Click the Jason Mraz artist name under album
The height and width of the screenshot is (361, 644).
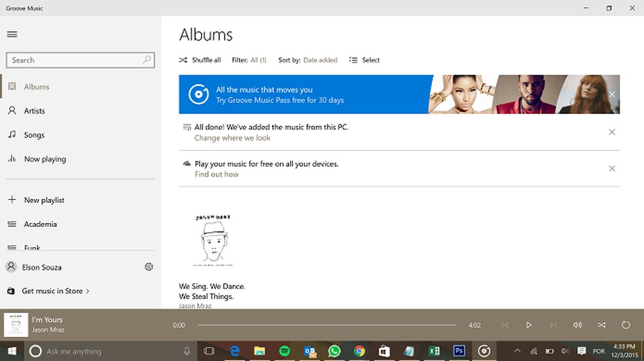pos(195,305)
